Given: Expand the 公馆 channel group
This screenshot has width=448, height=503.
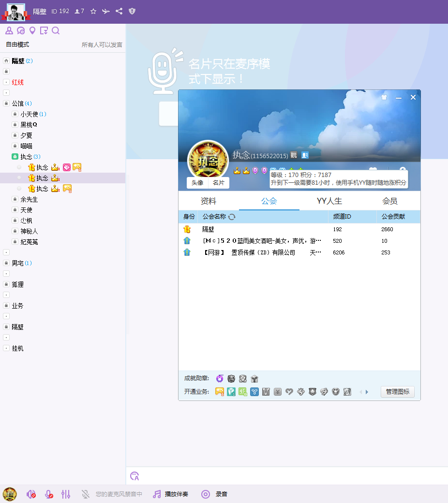Looking at the screenshot, I should 6,104.
